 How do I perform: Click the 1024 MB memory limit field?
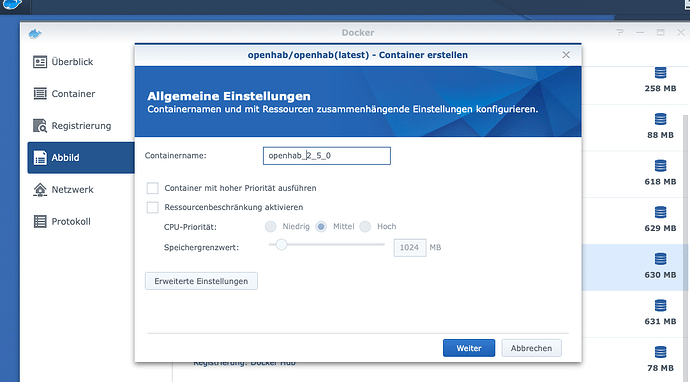point(410,248)
